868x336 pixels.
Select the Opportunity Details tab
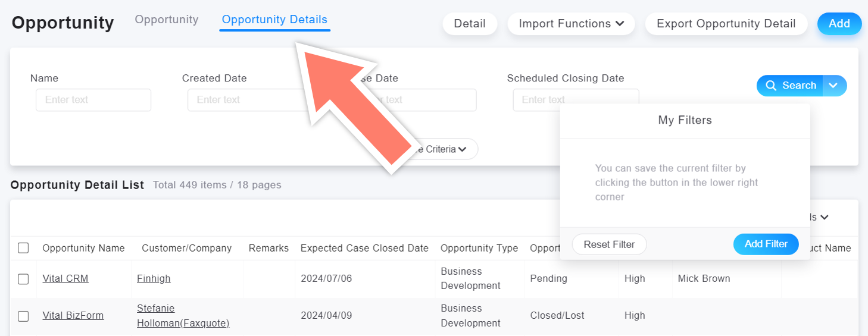click(274, 20)
